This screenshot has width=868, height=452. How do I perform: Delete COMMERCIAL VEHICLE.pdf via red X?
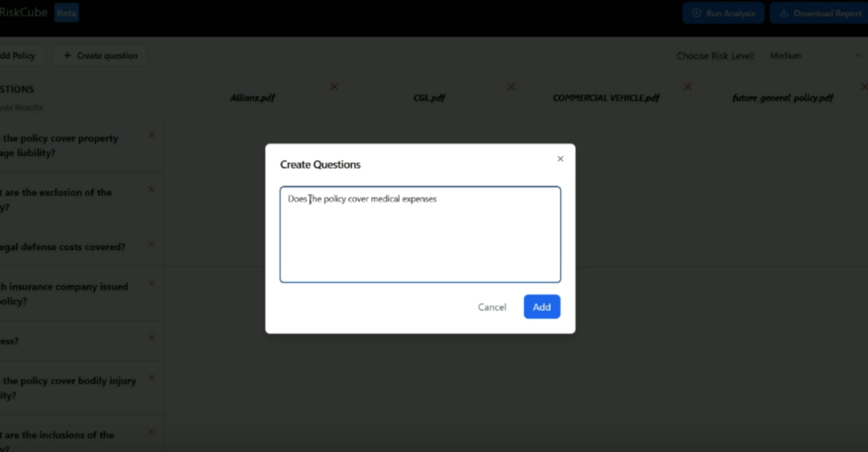(x=687, y=86)
